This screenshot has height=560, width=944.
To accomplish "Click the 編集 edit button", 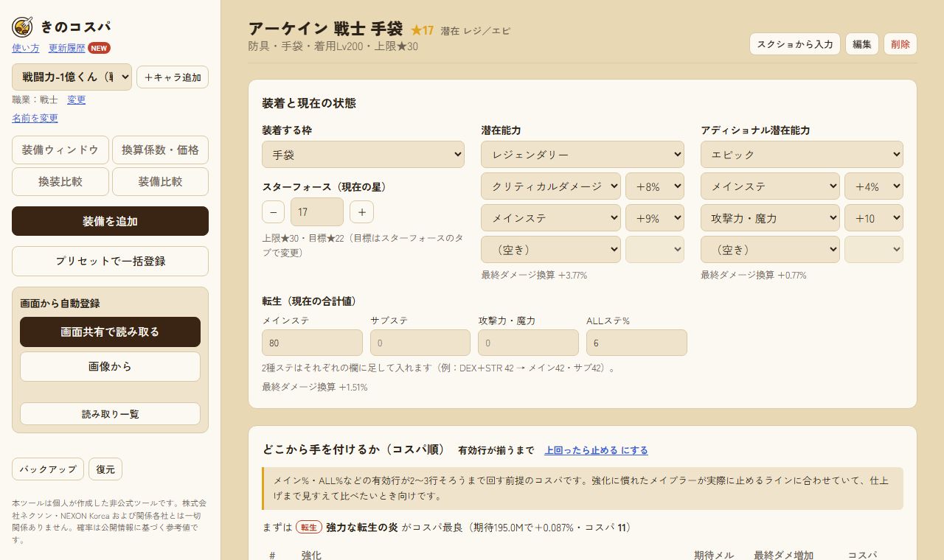I will point(862,44).
